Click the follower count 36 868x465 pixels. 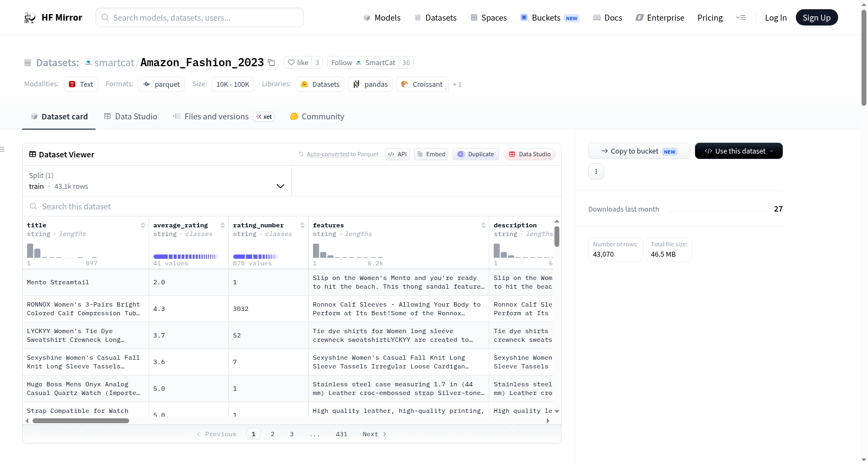point(406,62)
